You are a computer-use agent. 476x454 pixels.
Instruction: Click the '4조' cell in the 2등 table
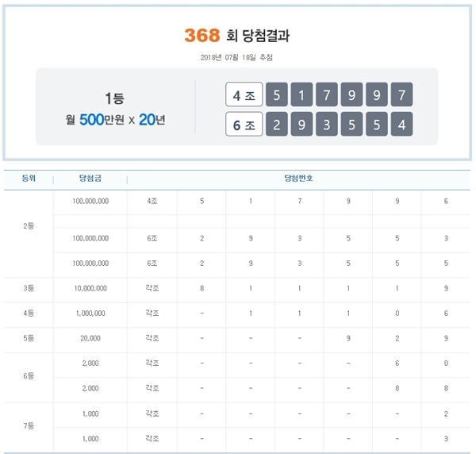tap(152, 201)
